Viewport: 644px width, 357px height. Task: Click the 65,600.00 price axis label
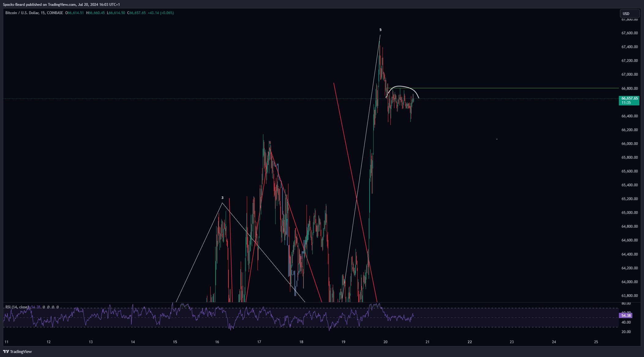(x=630, y=171)
